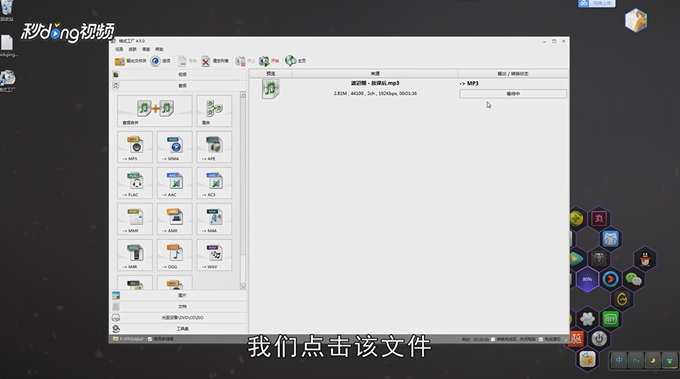680x379 pixels.
Task: Open the Help menu
Action: click(160, 49)
